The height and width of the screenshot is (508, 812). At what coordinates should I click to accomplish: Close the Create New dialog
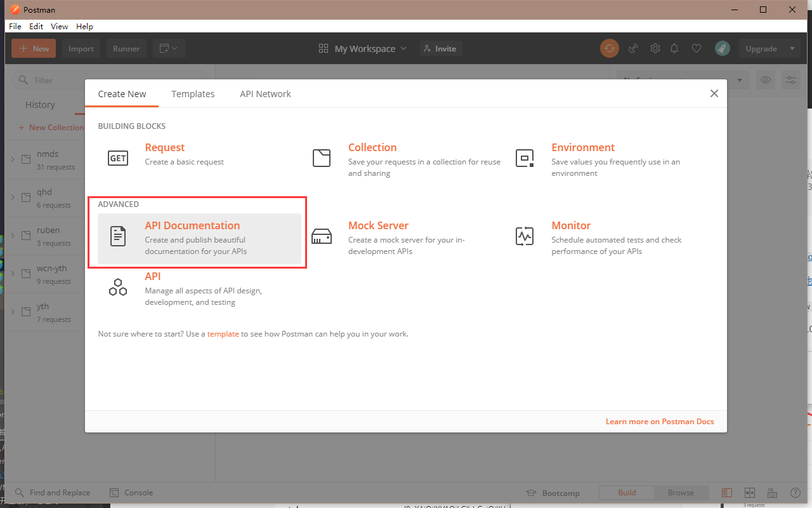point(714,93)
